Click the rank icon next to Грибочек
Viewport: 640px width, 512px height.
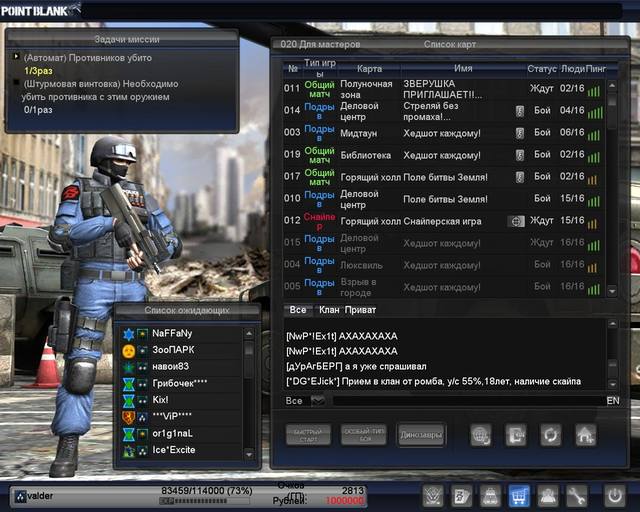[129, 384]
